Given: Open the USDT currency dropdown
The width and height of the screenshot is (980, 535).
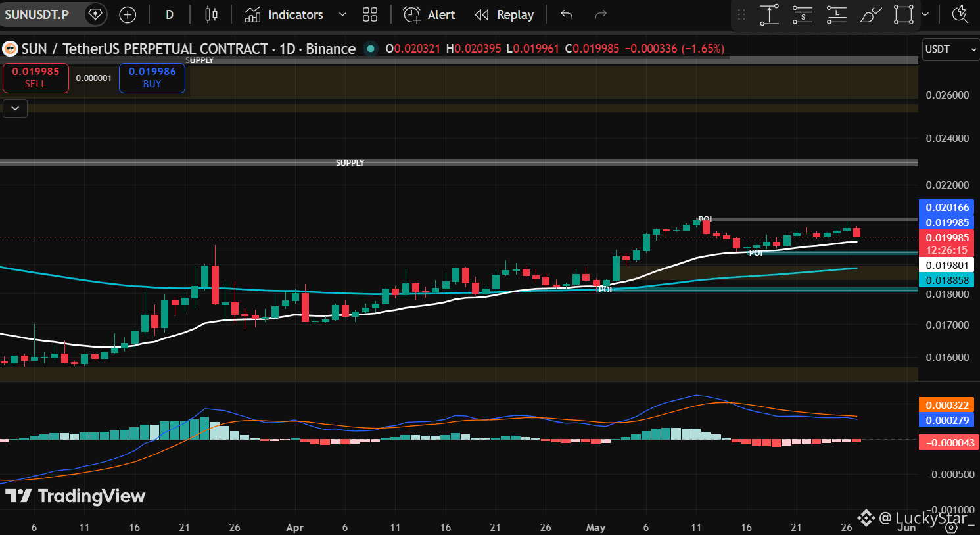Looking at the screenshot, I should click(x=950, y=49).
